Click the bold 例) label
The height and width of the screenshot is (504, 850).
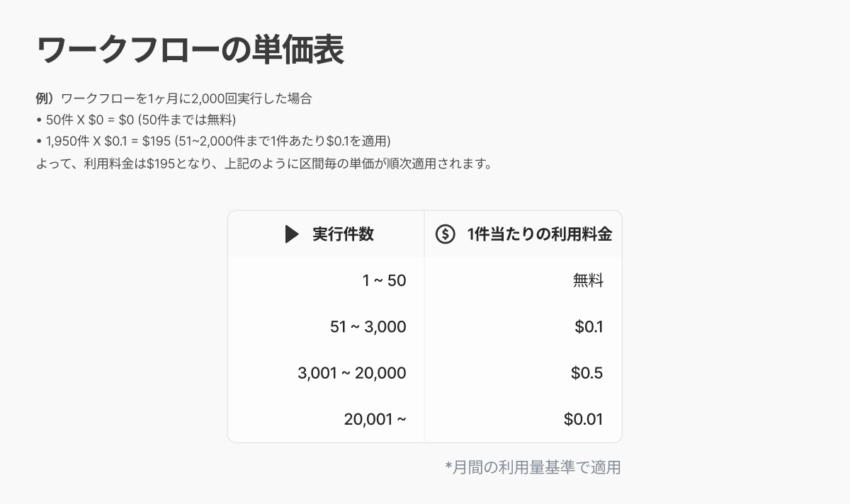47,98
